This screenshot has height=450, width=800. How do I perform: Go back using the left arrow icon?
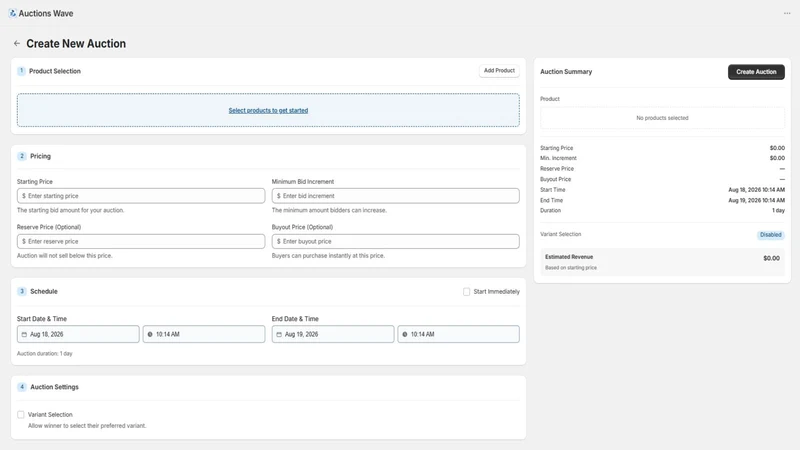coord(17,43)
